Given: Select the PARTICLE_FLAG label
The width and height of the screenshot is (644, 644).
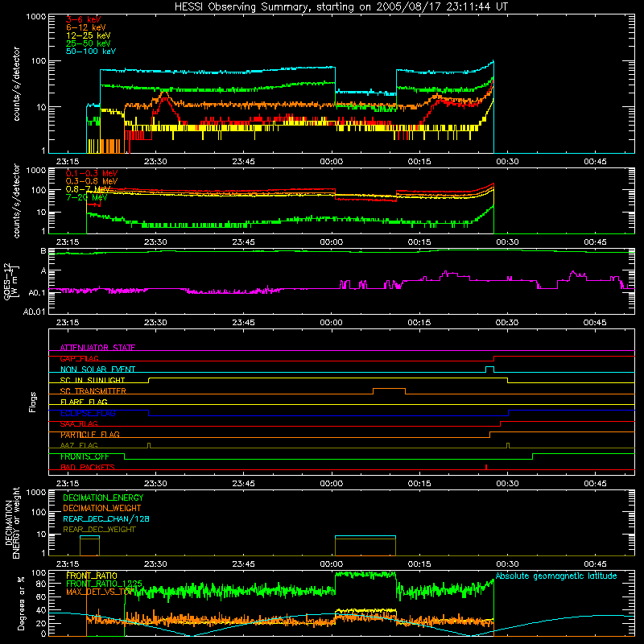Looking at the screenshot, I should 90,435.
